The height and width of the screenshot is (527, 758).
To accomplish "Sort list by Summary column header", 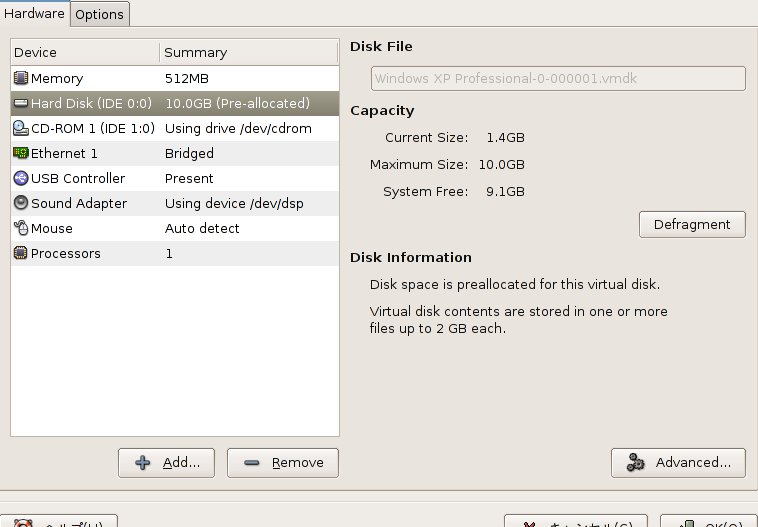I will 249,52.
